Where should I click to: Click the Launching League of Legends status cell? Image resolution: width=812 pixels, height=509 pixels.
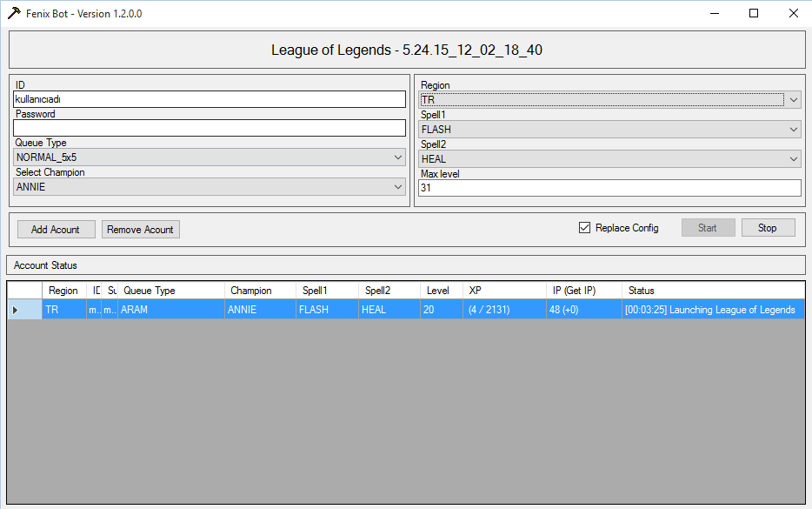714,310
